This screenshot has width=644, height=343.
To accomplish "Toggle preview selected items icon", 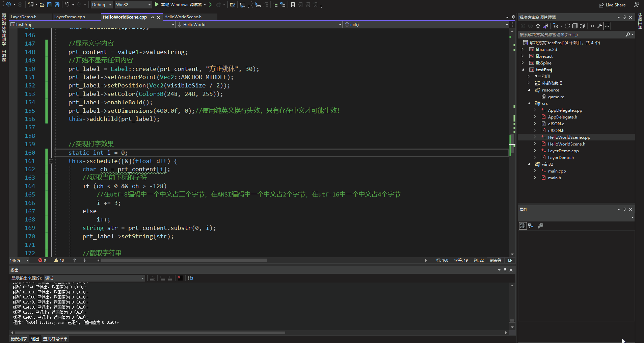I will click(607, 26).
